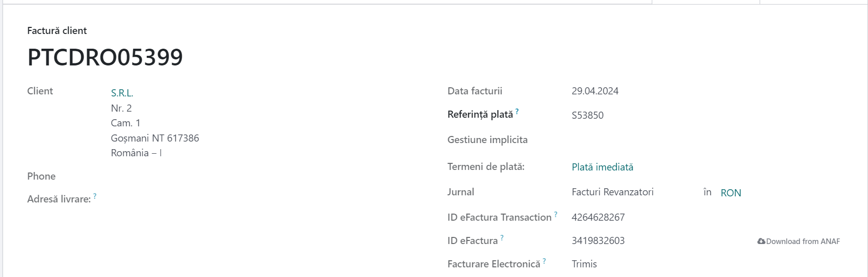Viewport: 868px width, 277px height.
Task: Open the S.R.L. client link
Action: pos(122,93)
